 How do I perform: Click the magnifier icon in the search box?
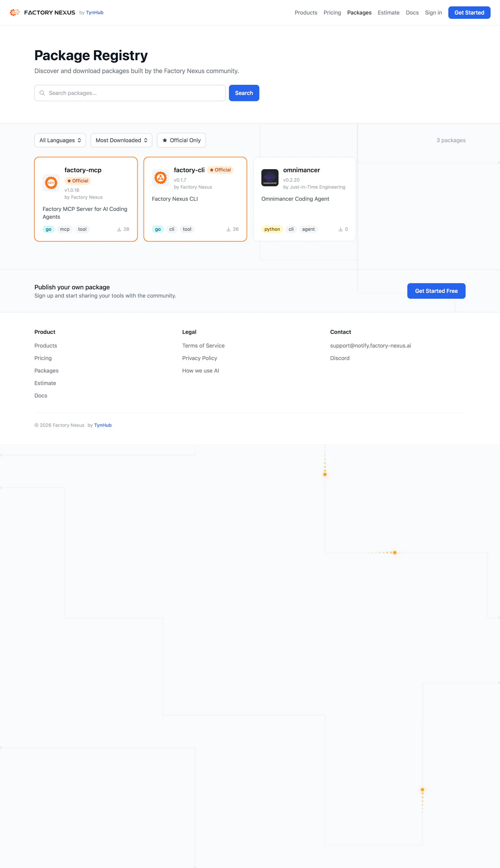pos(42,93)
